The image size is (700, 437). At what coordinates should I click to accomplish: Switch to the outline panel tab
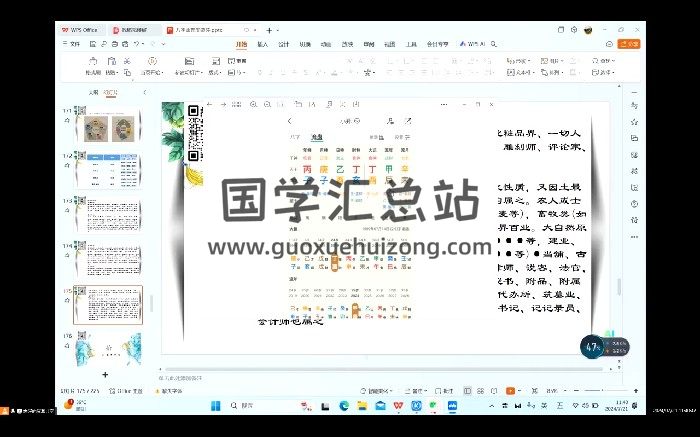(93, 92)
